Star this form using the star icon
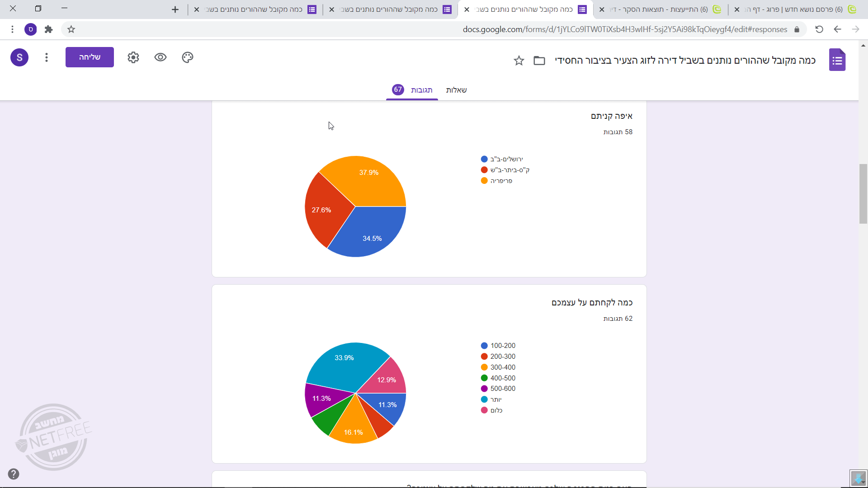The image size is (868, 488). [x=519, y=61]
